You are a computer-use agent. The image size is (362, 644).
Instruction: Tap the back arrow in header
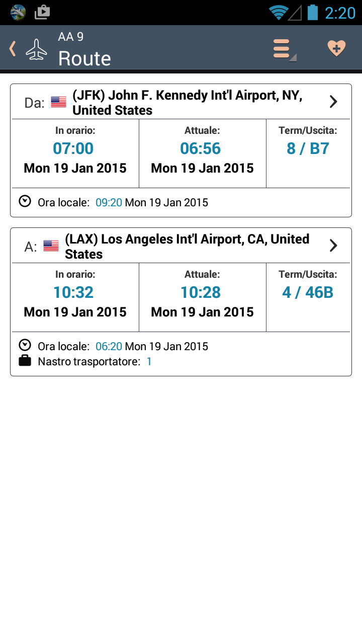click(13, 49)
